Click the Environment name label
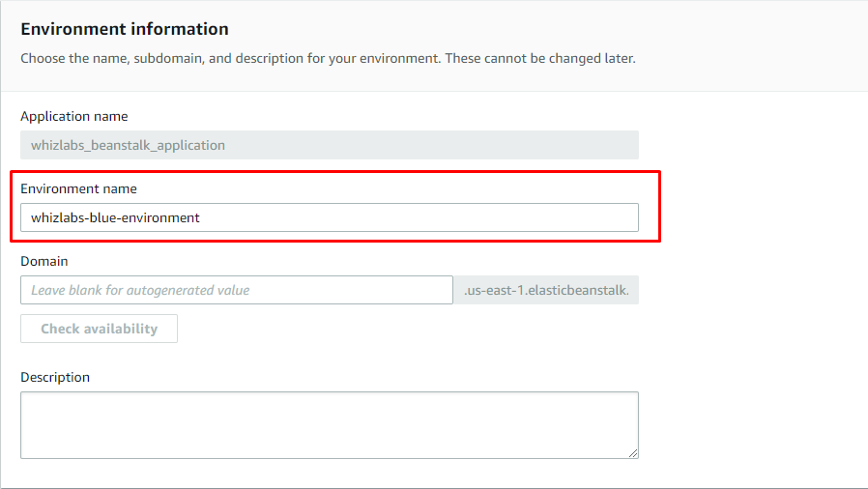This screenshot has height=489, width=868. (x=78, y=188)
